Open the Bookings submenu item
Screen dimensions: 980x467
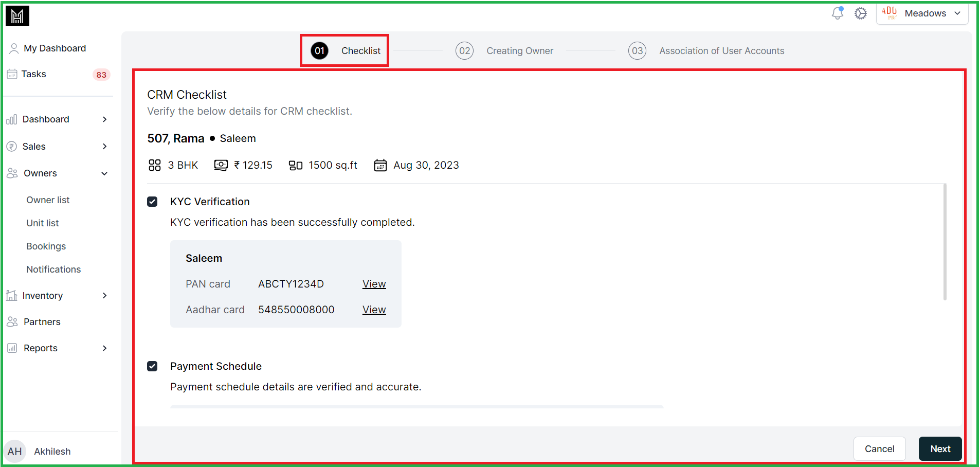coord(46,246)
